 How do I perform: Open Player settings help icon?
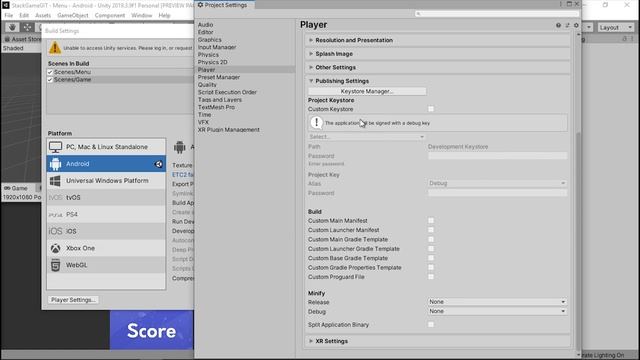[558, 25]
